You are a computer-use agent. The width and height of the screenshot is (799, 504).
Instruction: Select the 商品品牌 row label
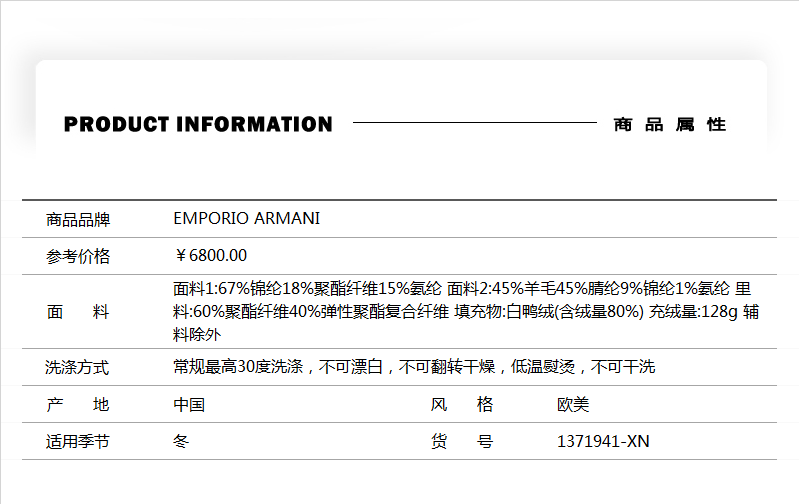tap(78, 220)
